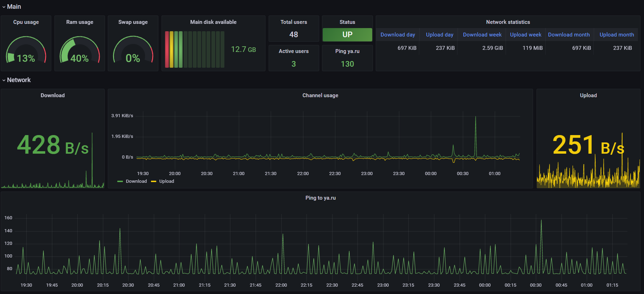Image resolution: width=644 pixels, height=294 pixels.
Task: Toggle the Download series in Channel usage legend
Action: point(136,181)
